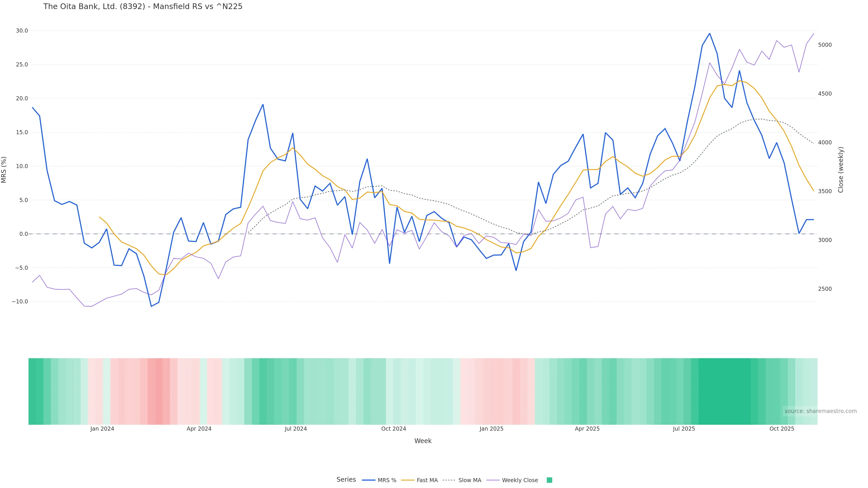868x488 pixels.
Task: Click the dotted Slow MA legend line icon
Action: pyautogui.click(x=449, y=480)
